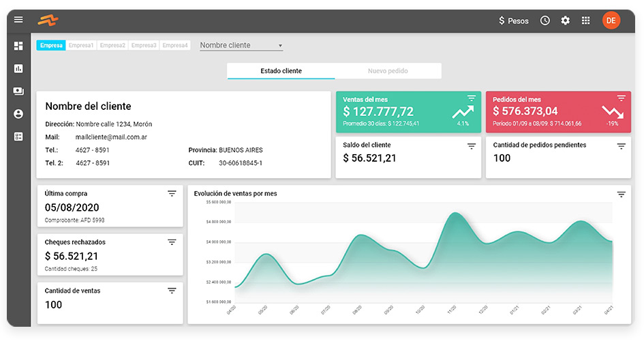Screen dimensions: 644x352
Task: Click Comprobante: AFD 5993 text
Action: coord(74,220)
